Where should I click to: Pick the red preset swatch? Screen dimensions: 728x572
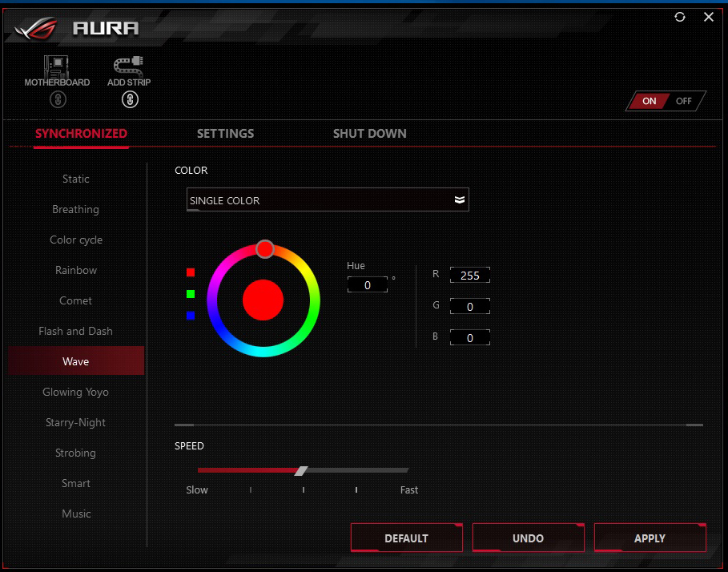pos(191,272)
